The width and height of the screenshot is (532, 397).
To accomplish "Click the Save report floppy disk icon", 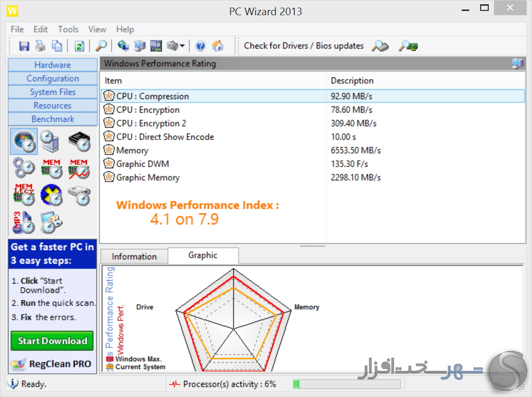I will coord(24,46).
